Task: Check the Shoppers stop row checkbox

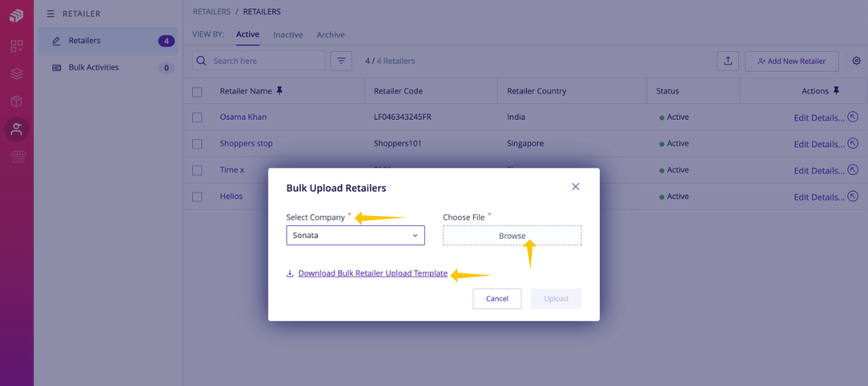Action: 197,144
